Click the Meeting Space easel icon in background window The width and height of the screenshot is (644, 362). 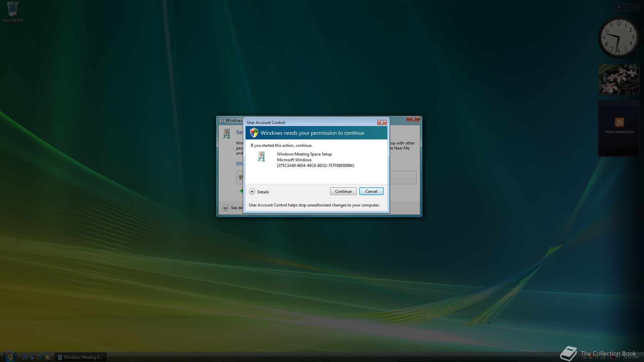tap(227, 134)
